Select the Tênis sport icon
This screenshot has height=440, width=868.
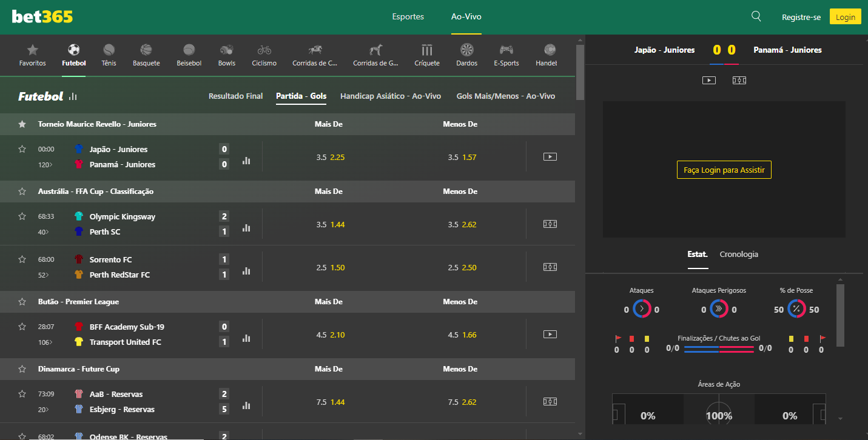click(109, 50)
